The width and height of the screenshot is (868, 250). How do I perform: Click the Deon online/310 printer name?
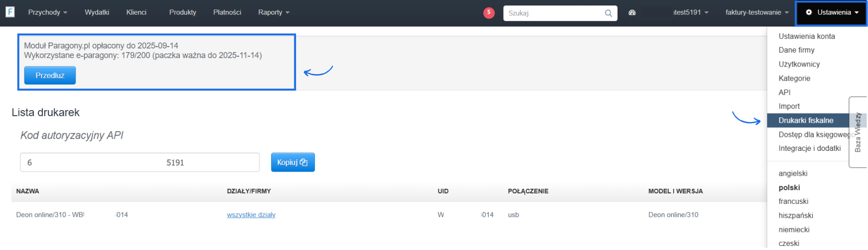pyautogui.click(x=72, y=215)
